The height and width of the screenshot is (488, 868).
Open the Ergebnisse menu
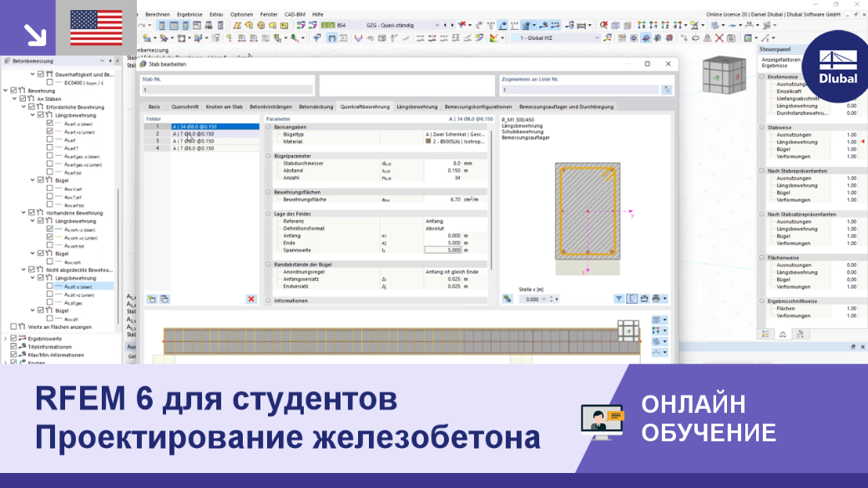[189, 14]
